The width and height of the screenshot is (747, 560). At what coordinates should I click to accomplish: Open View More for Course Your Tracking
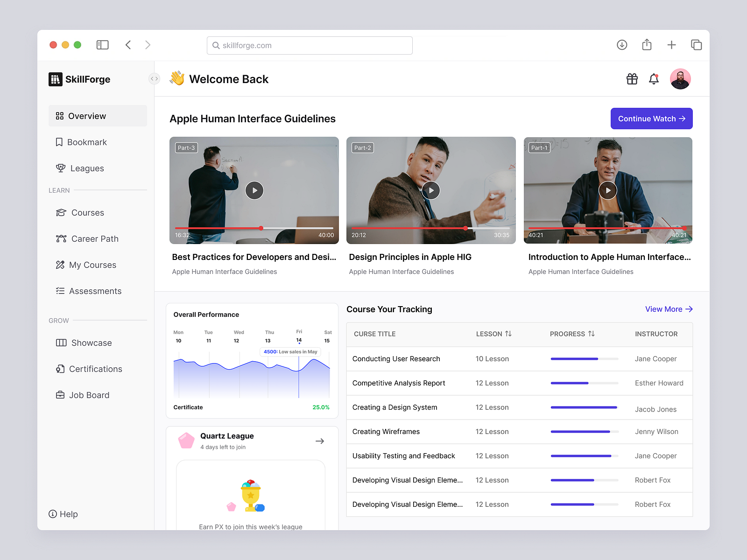coord(668,309)
